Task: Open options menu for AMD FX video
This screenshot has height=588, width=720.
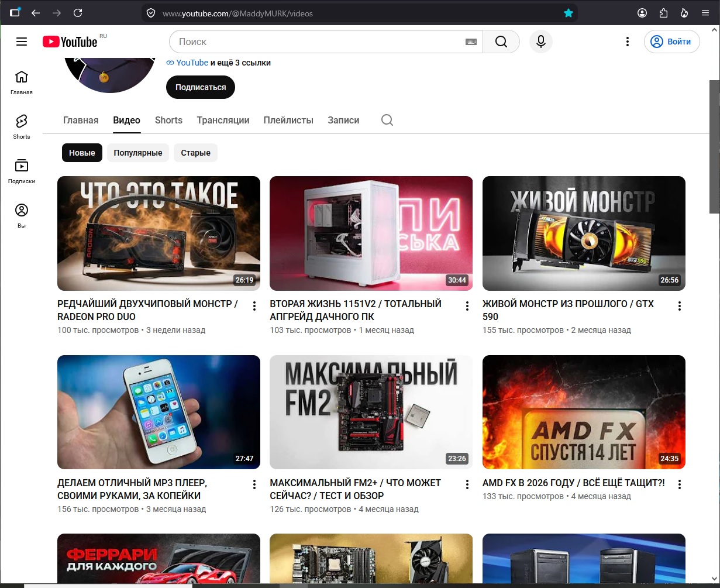Action: tap(680, 484)
